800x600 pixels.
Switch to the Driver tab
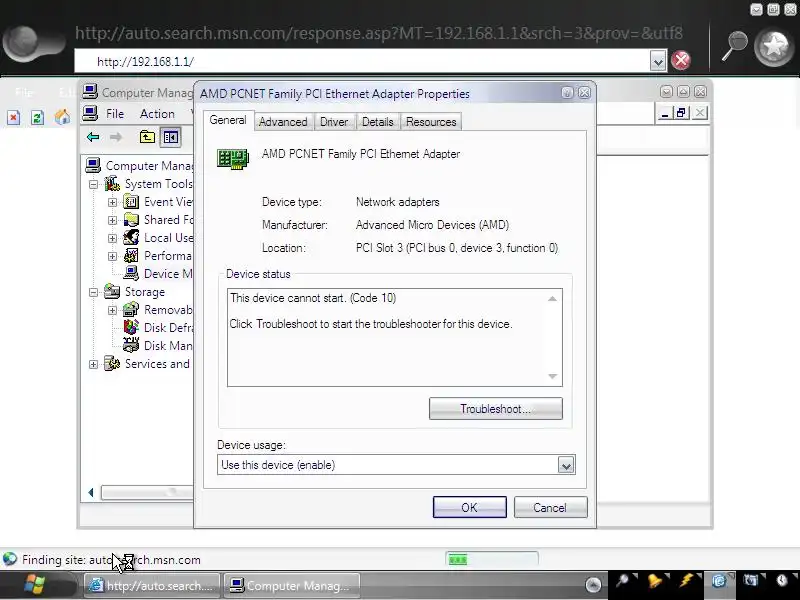tap(334, 122)
